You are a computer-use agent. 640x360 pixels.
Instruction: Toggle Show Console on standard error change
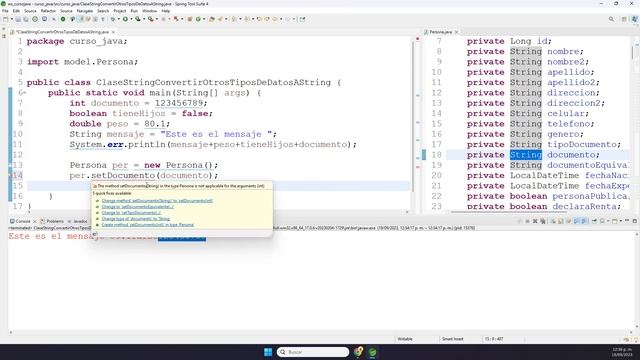coord(584,221)
